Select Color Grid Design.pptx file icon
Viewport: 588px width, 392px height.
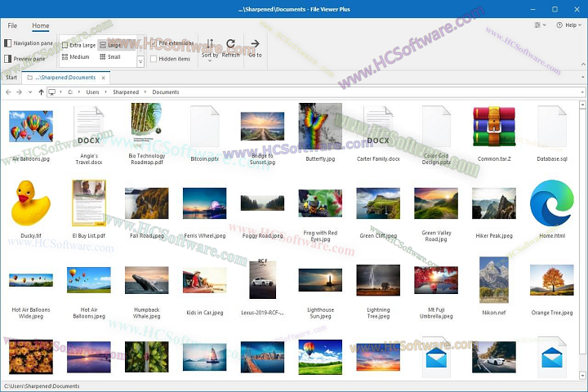pyautogui.click(x=436, y=127)
